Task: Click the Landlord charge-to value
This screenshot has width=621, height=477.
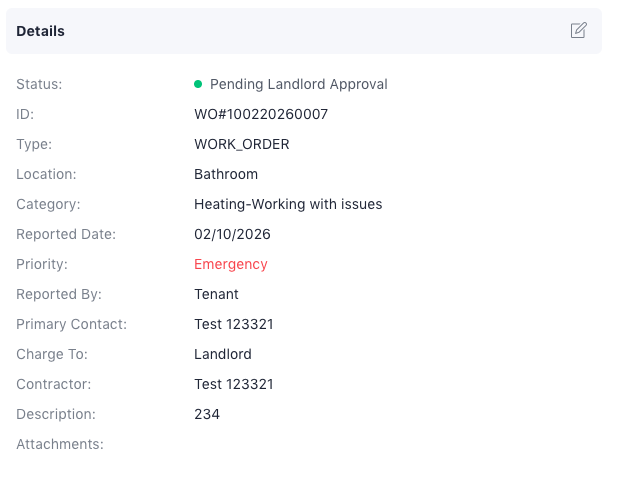Action: [222, 354]
